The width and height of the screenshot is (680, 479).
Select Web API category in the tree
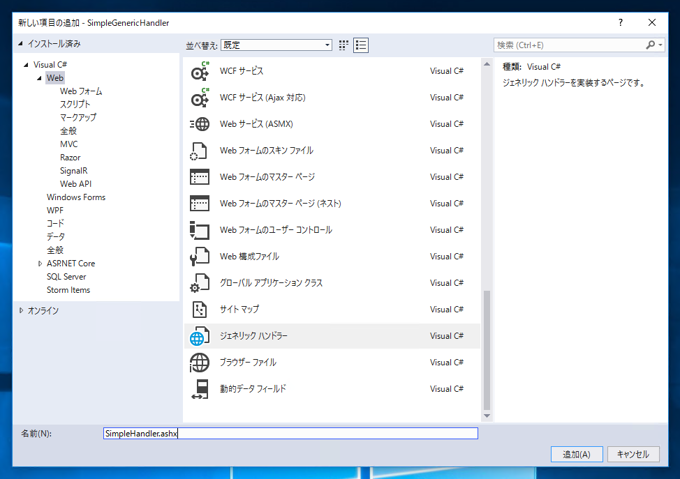[x=75, y=184]
